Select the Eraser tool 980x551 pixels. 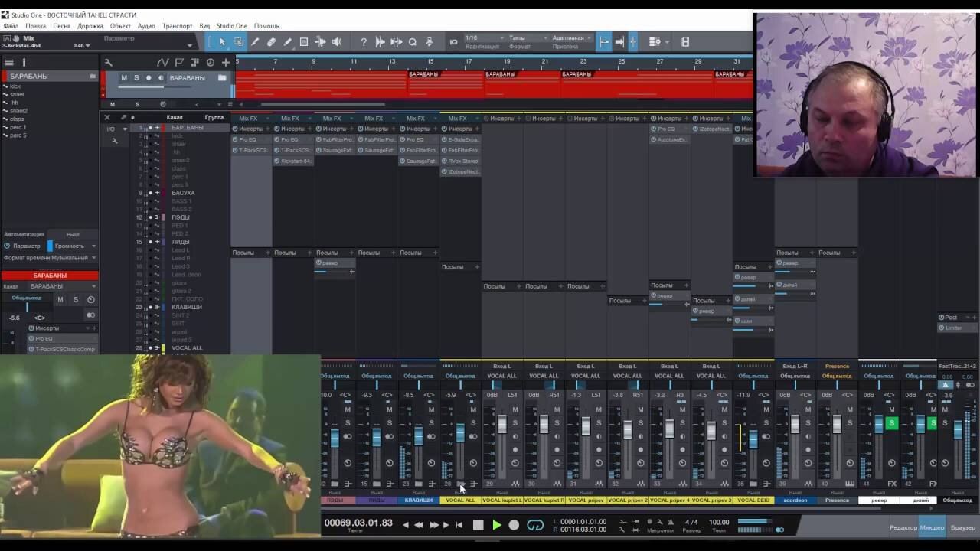[x=271, y=42]
